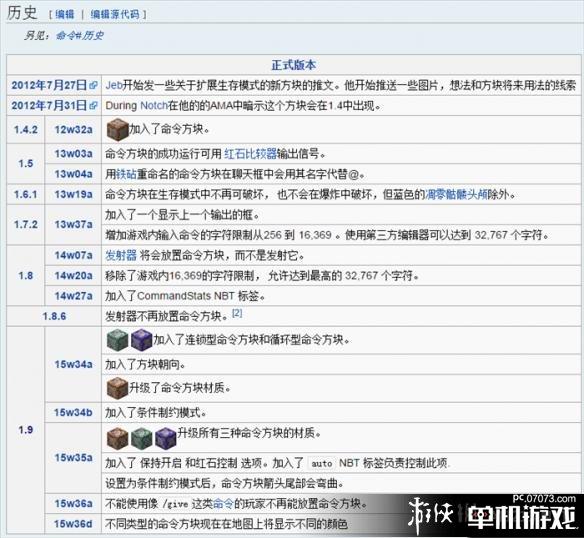The image size is (584, 538).
Task: Click the purple repeating command block icon in 15w35a row
Action: pos(165,438)
